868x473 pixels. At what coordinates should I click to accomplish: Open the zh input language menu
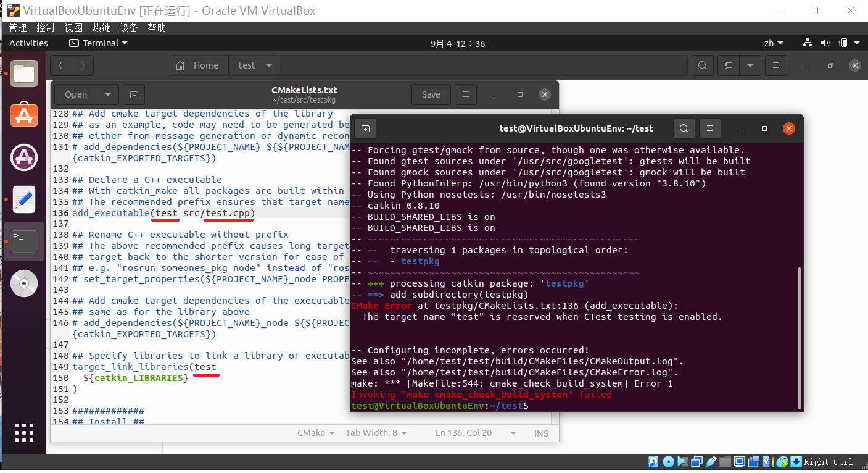pos(773,43)
